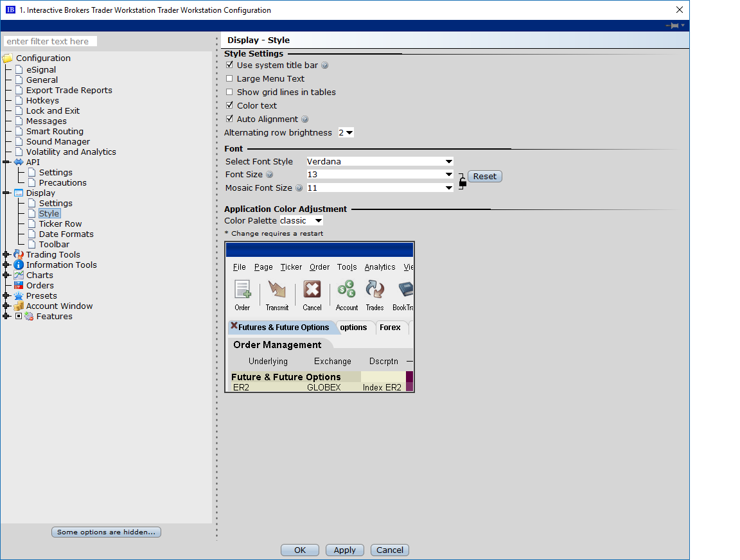Viewport: 740px width, 560px height.
Task: Click info icon next to Use system title bar
Action: click(x=324, y=66)
